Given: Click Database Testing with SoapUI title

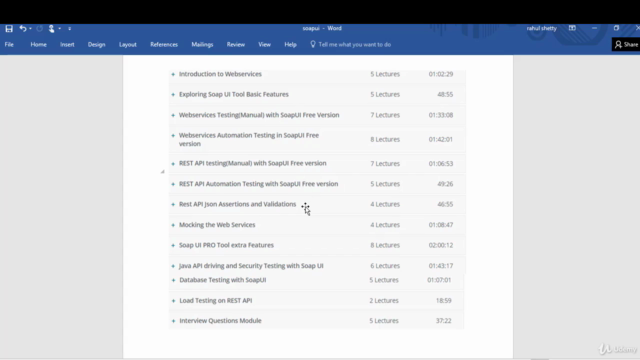Looking at the screenshot, I should tap(223, 280).
